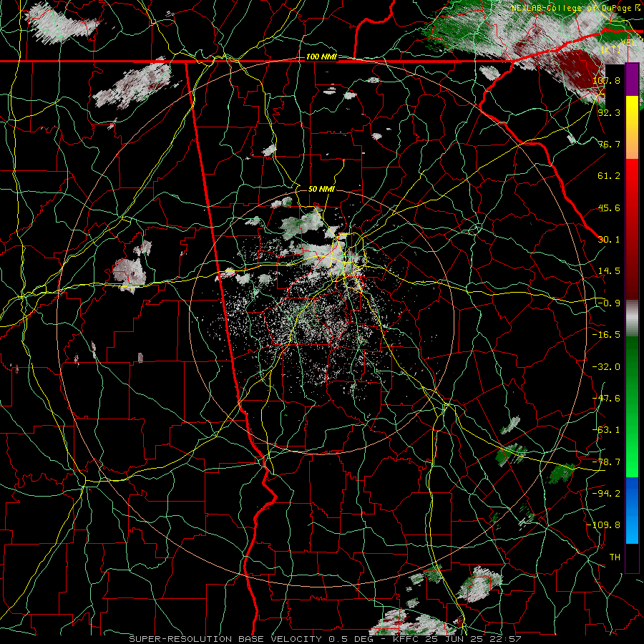
Task: Select the 61.2 velocity legend value
Action: [609, 176]
